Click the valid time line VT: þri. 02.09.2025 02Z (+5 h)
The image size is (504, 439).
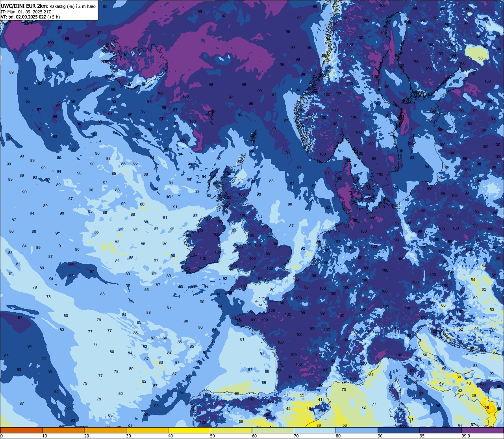point(30,17)
